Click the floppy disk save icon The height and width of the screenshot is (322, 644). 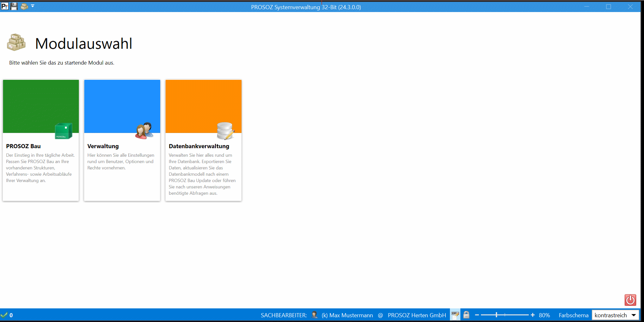tap(14, 6)
